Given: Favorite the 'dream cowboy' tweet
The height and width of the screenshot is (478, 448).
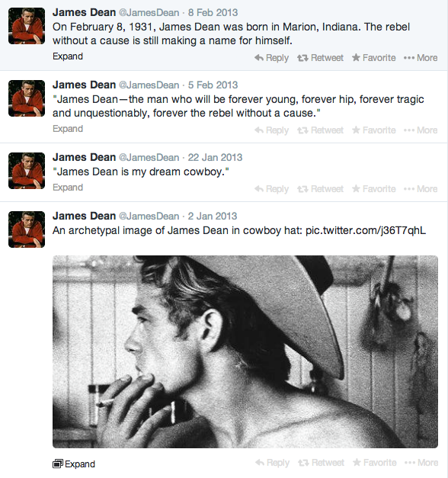Looking at the screenshot, I should click(x=373, y=189).
